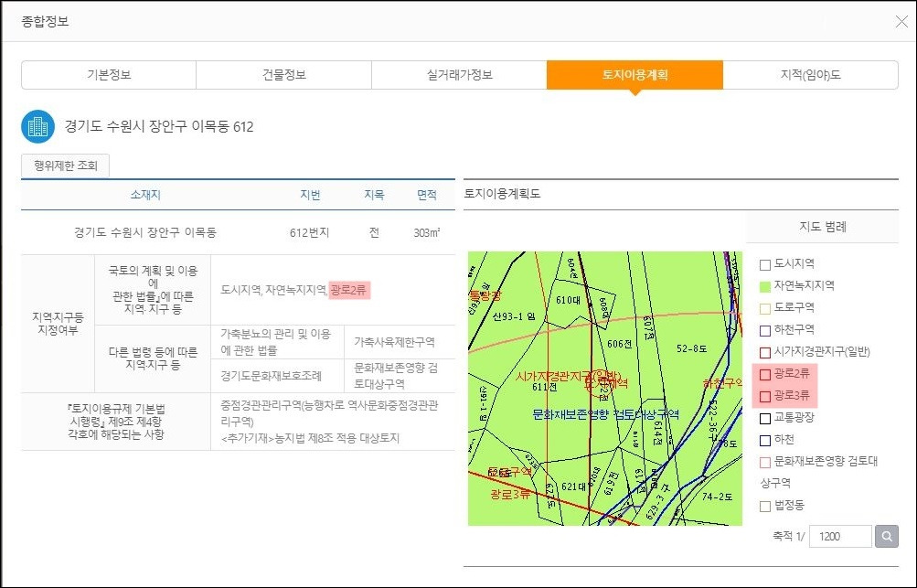917x588 pixels.
Task: Click the 하천 legend box
Action: tap(765, 441)
